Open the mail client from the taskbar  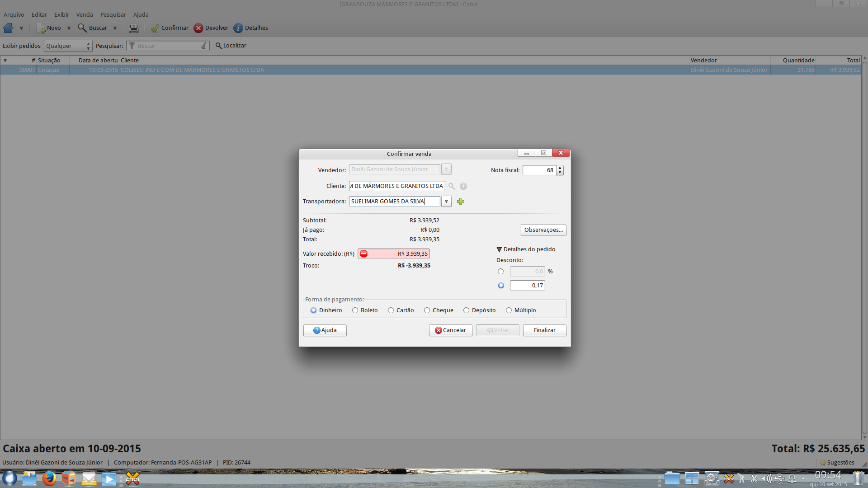(89, 479)
